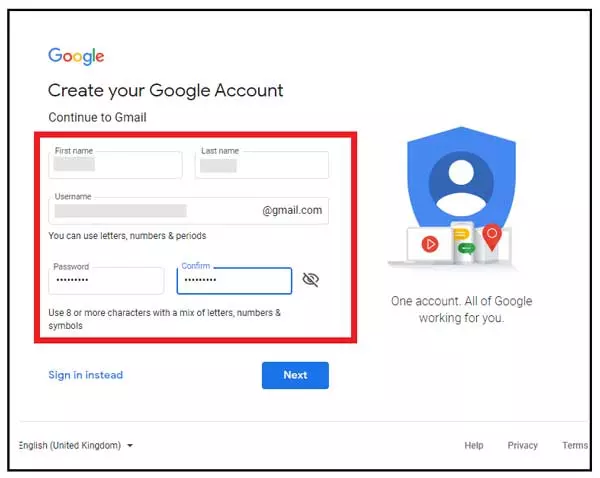The height and width of the screenshot is (478, 600).
Task: Click the Next button
Action: pyautogui.click(x=295, y=375)
